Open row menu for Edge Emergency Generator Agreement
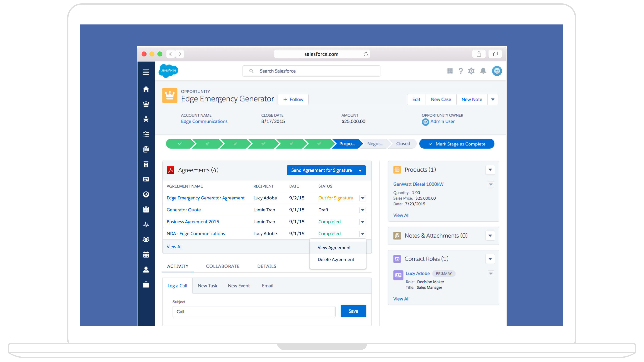The height and width of the screenshot is (362, 644). [x=362, y=198]
